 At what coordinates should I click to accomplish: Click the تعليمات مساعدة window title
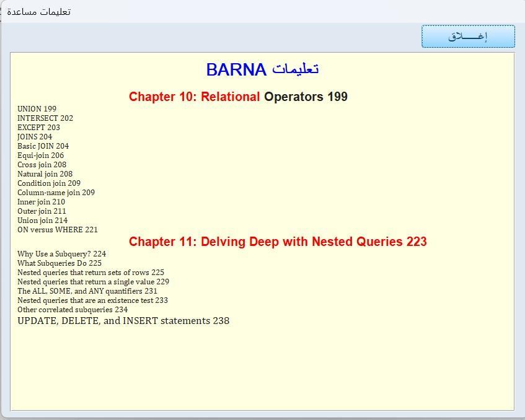[x=38, y=12]
